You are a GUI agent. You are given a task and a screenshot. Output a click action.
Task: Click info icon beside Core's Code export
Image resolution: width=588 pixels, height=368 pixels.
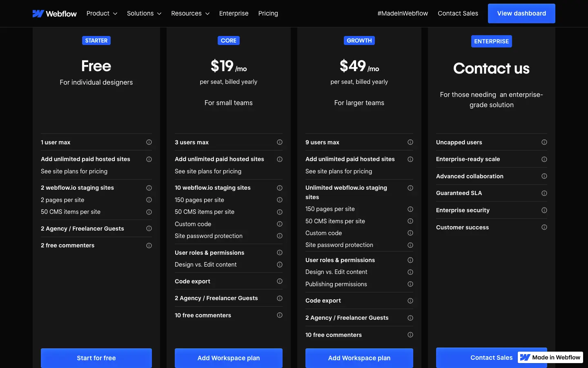click(x=280, y=281)
